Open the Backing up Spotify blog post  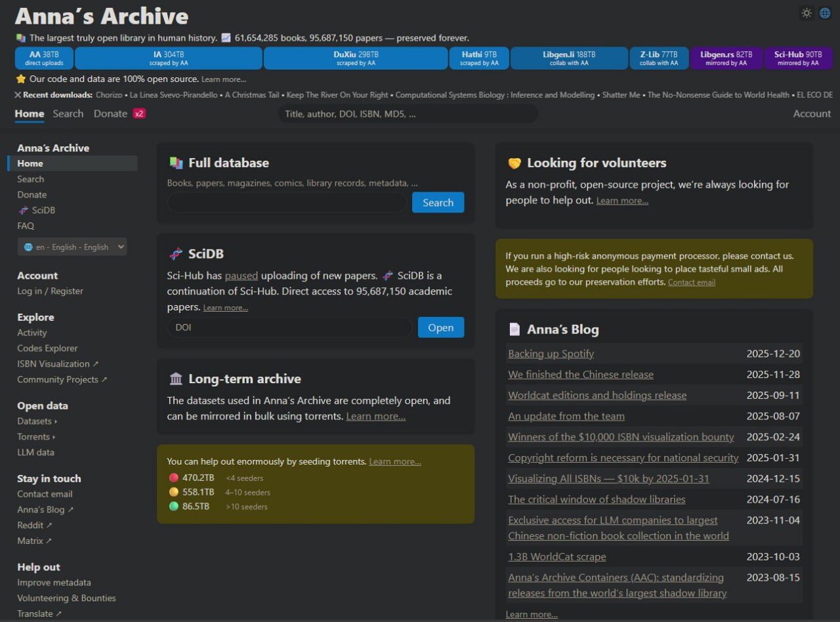pos(551,354)
